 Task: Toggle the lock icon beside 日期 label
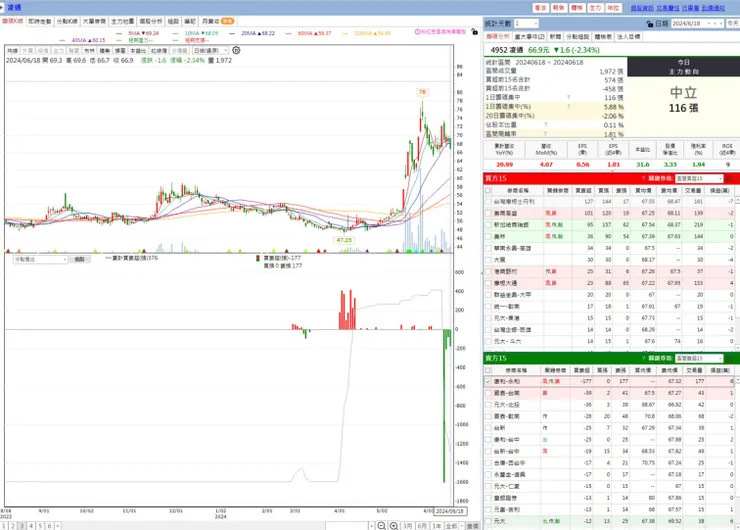[650, 24]
